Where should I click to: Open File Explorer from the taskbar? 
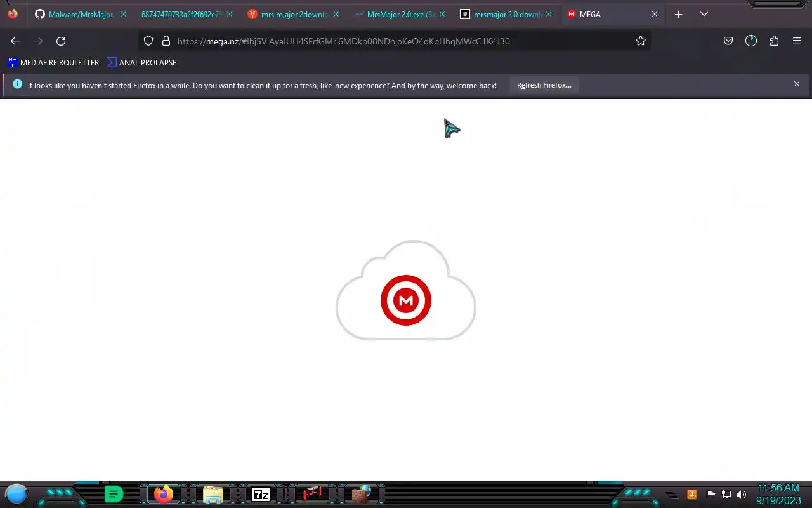pyautogui.click(x=213, y=494)
